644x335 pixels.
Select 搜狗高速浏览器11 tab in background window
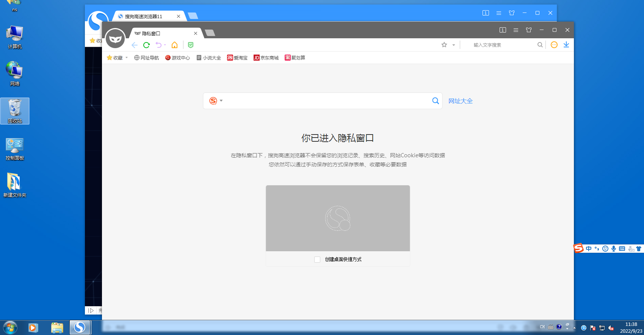coord(149,16)
